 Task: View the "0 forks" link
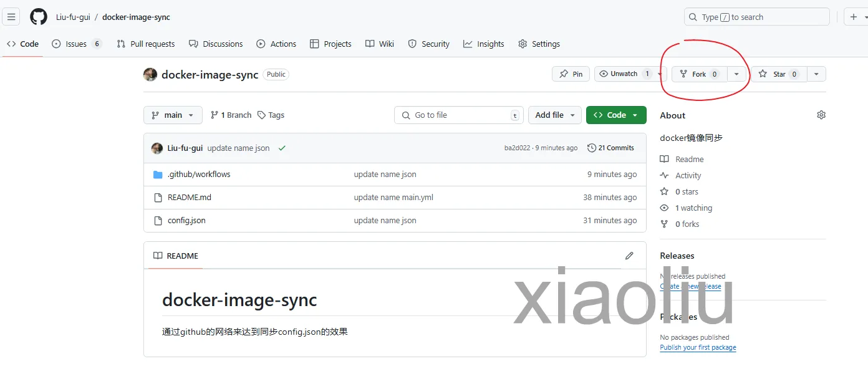pos(680,224)
